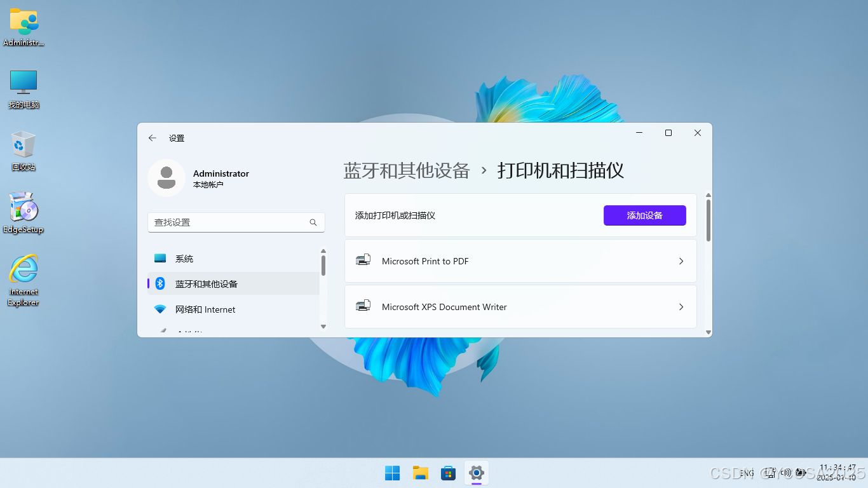Select the Recycle Bin (回收站) desktop icon

pyautogui.click(x=24, y=151)
